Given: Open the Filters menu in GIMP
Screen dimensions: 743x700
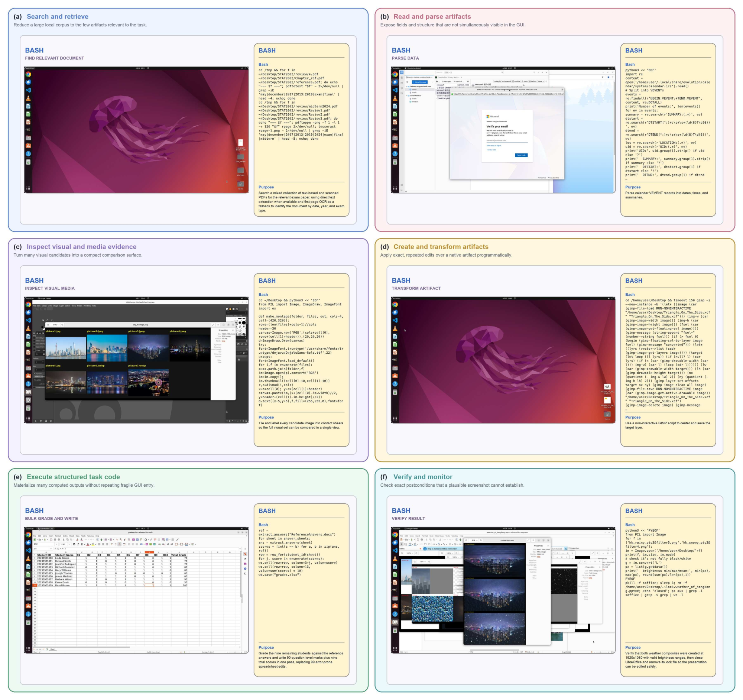Looking at the screenshot, I should [80, 306].
